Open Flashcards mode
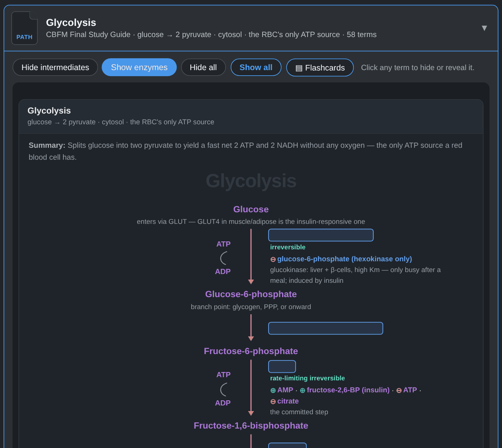The image size is (502, 448). click(320, 68)
